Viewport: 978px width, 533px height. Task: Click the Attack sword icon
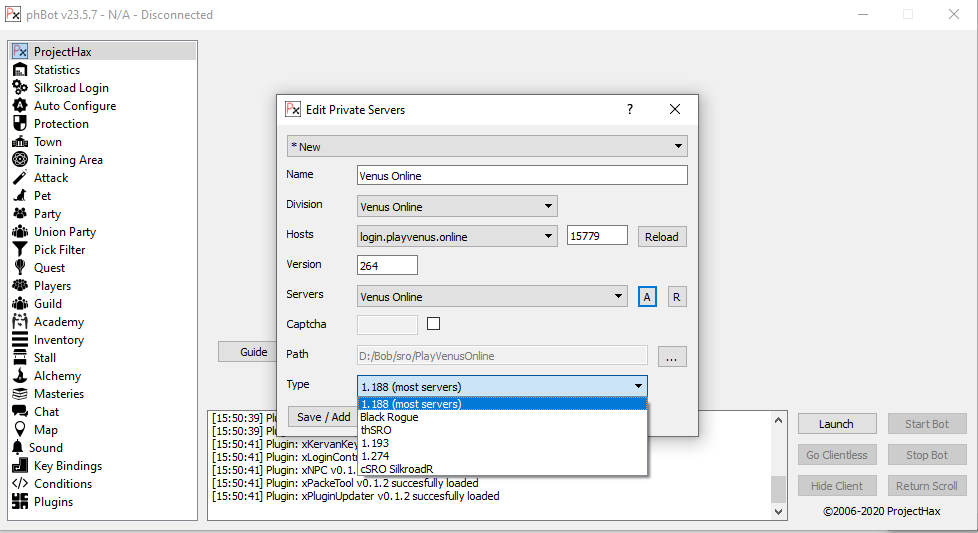[x=20, y=178]
